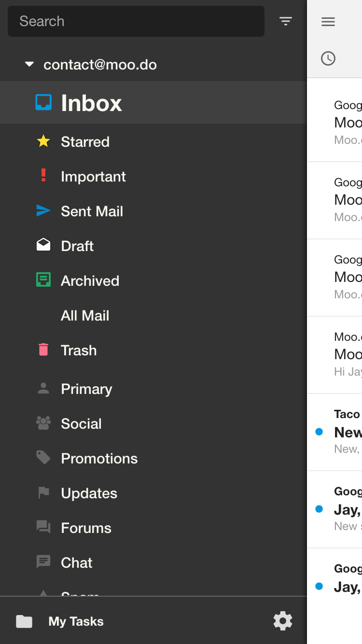Click the green Archived box icon
Viewport: 362px width, 644px height.
43,280
